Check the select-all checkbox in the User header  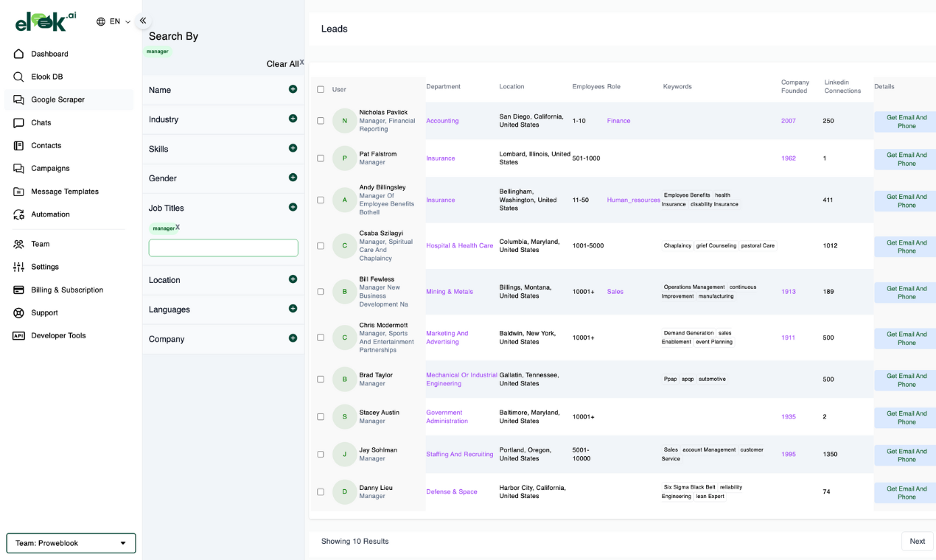(321, 89)
